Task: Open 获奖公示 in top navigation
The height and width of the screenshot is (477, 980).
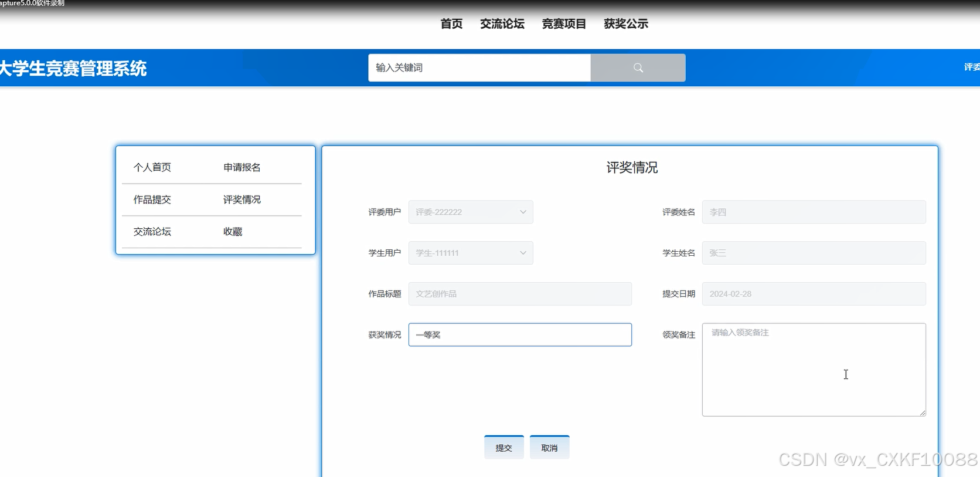Action: tap(626, 24)
